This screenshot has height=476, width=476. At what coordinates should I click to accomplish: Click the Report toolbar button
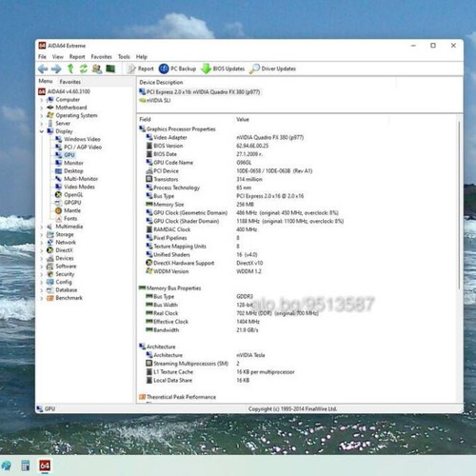(x=140, y=69)
